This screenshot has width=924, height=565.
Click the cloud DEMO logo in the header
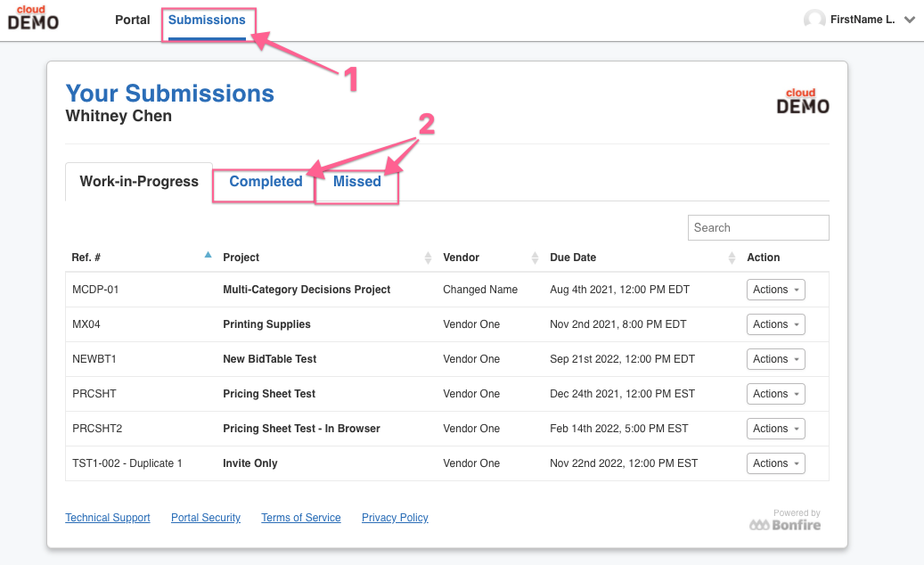click(x=33, y=18)
